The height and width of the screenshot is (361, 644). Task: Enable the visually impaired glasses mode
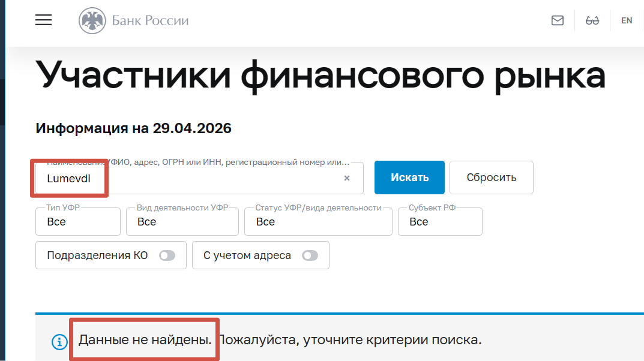(x=592, y=20)
